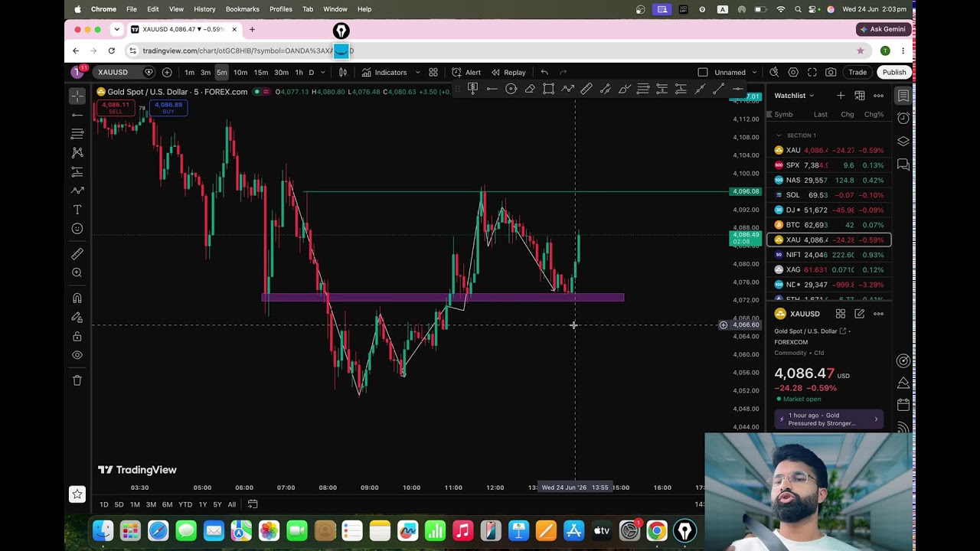
Task: Open quick search icon
Action: [774, 73]
